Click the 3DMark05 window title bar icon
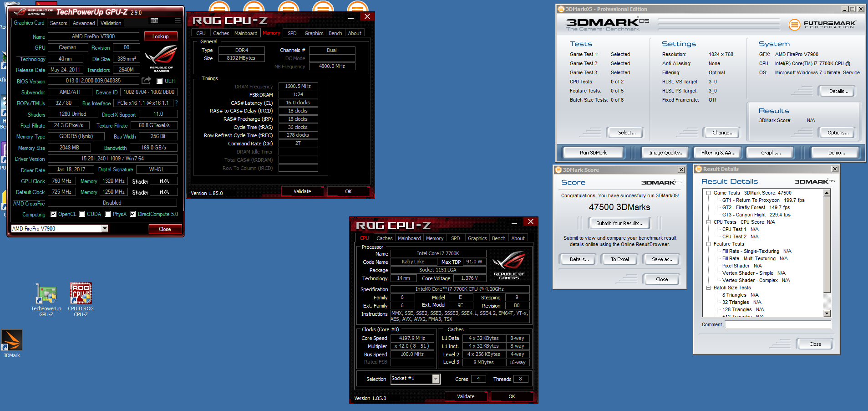The width and height of the screenshot is (868, 411). (x=561, y=9)
